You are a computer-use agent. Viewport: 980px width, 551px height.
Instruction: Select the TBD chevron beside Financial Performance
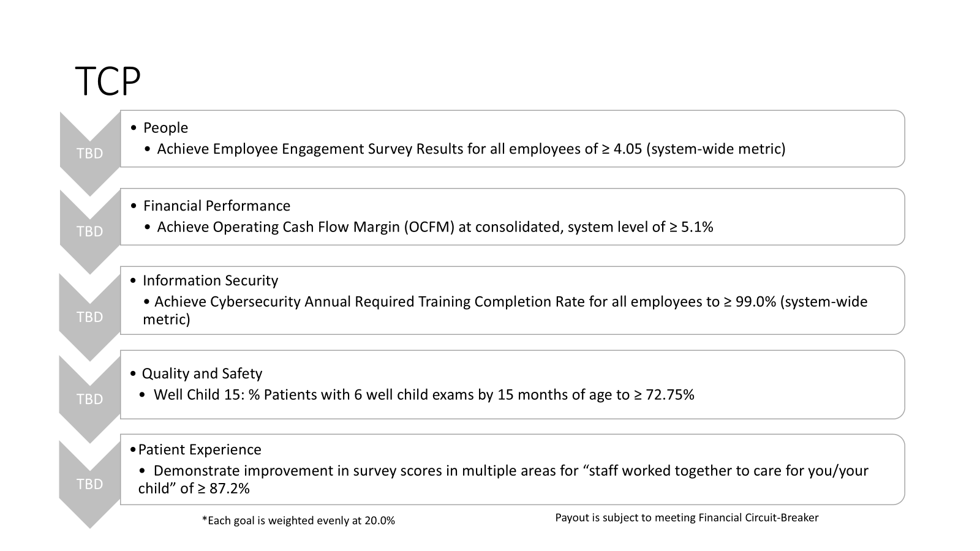(x=90, y=231)
